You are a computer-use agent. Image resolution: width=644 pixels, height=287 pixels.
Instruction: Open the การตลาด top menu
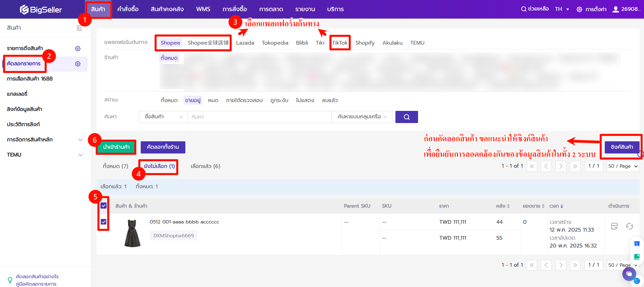point(271,9)
